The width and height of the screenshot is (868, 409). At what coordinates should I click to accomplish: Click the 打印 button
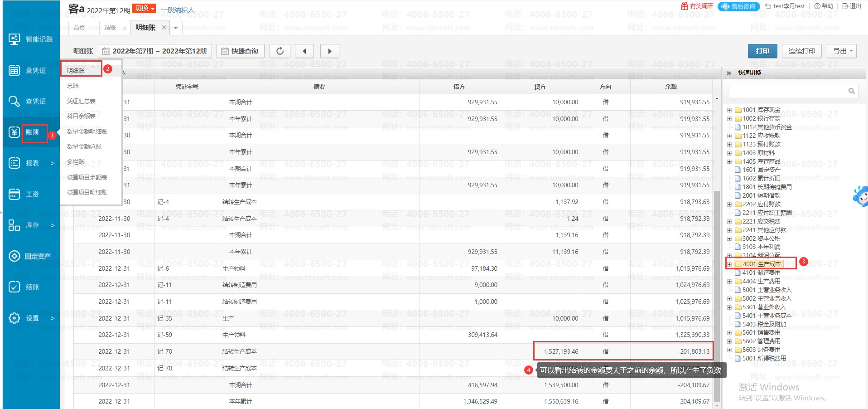[762, 51]
